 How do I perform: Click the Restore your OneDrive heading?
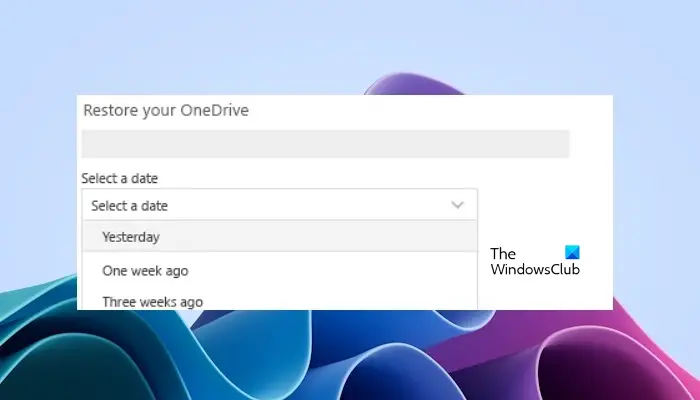pos(166,110)
